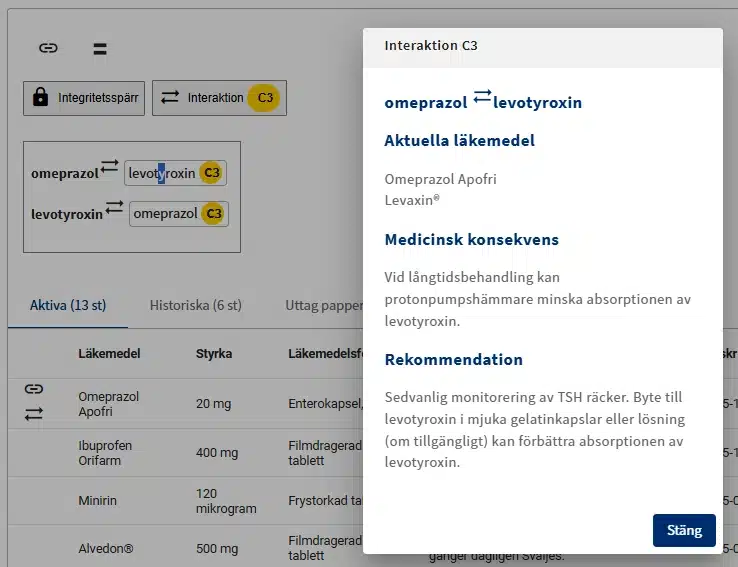Screen dimensions: 738x567
Task: Click the chain link icon in top toolbar
Action: (x=48, y=48)
